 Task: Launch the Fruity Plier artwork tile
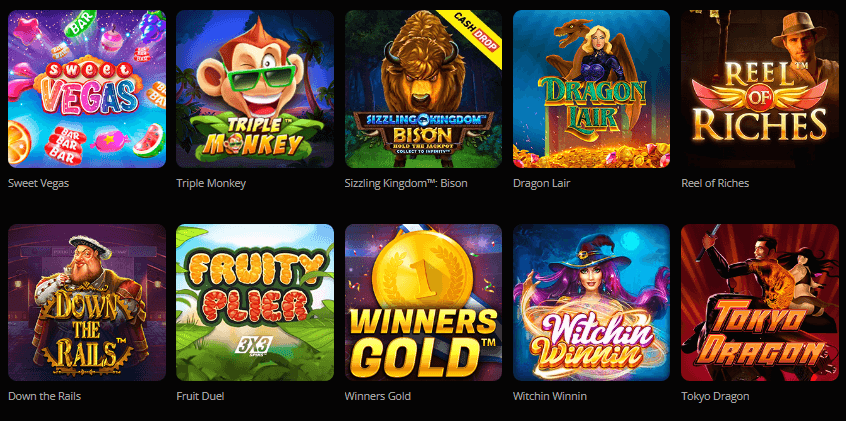(255, 303)
